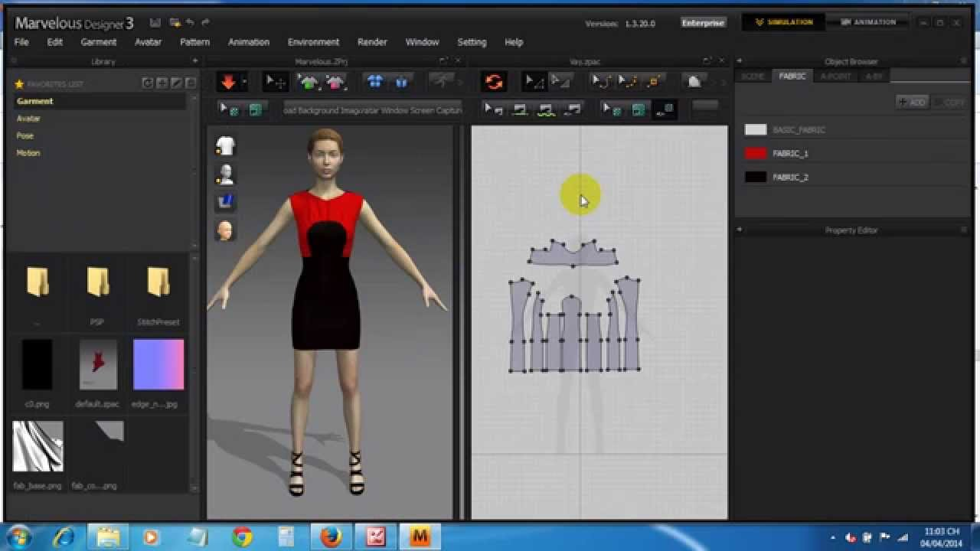Select the Edit Pattern arrow tool
The width and height of the screenshot is (980, 551).
pos(534,82)
